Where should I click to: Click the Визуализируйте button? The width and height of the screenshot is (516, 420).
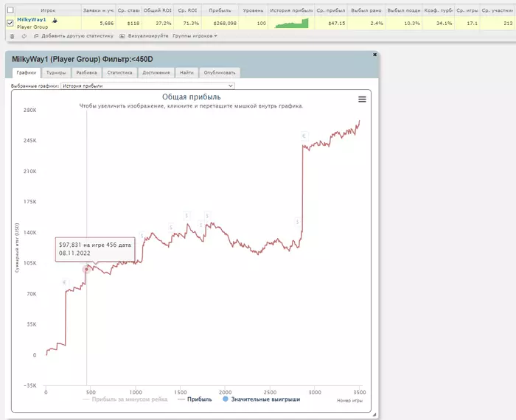(148, 36)
